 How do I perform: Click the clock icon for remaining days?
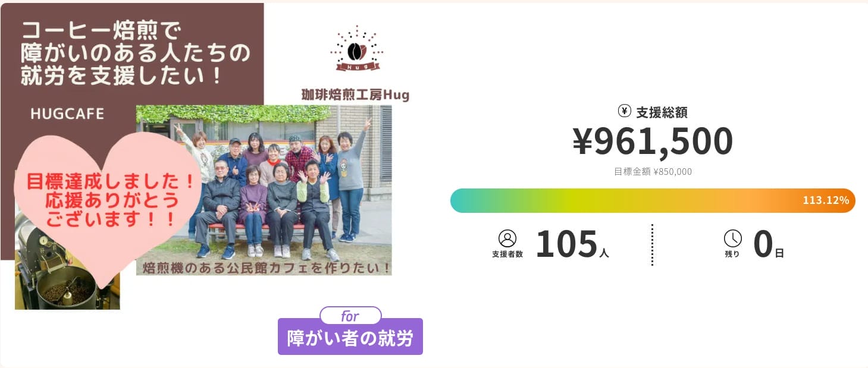point(733,239)
